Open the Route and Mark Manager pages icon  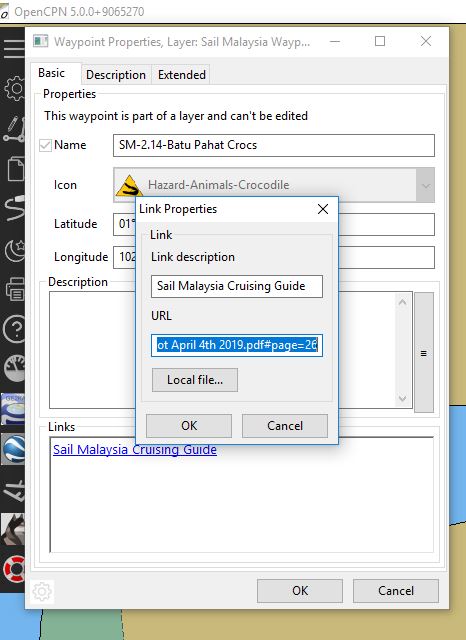[16, 168]
